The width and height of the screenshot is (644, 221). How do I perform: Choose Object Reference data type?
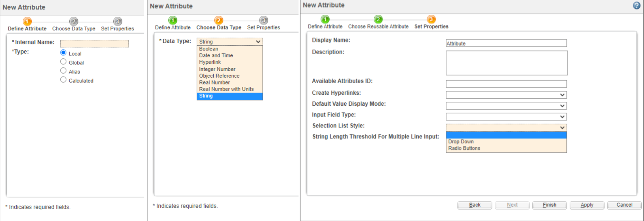point(230,76)
